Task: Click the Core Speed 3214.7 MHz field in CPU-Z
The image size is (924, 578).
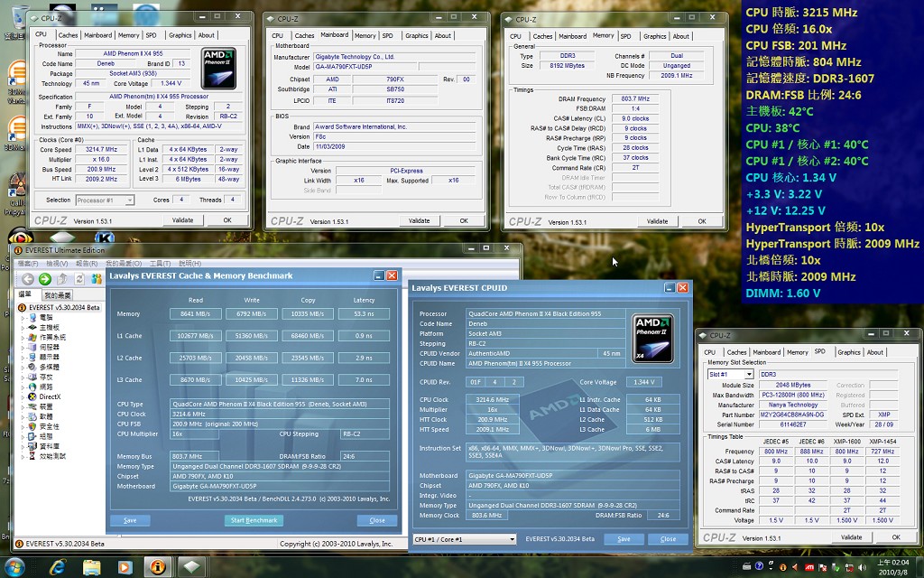Action: [101, 150]
